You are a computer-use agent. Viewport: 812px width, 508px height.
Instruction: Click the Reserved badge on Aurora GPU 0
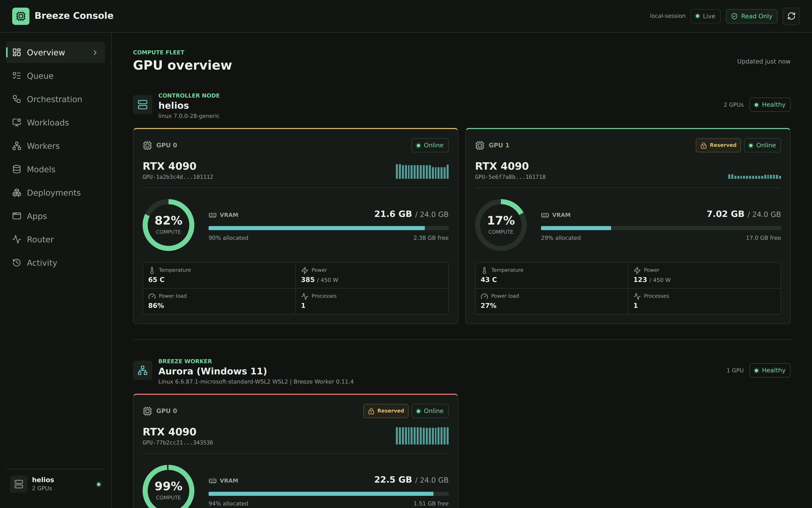pos(386,411)
